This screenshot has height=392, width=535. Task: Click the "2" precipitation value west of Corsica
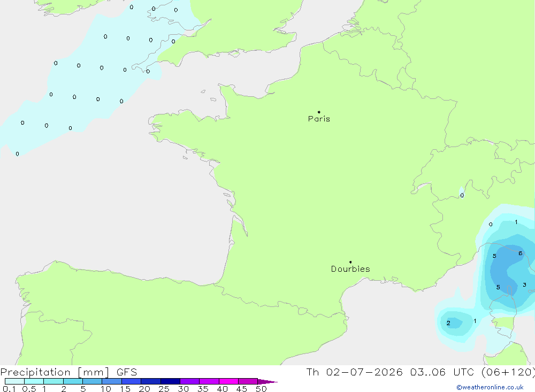[x=448, y=323]
